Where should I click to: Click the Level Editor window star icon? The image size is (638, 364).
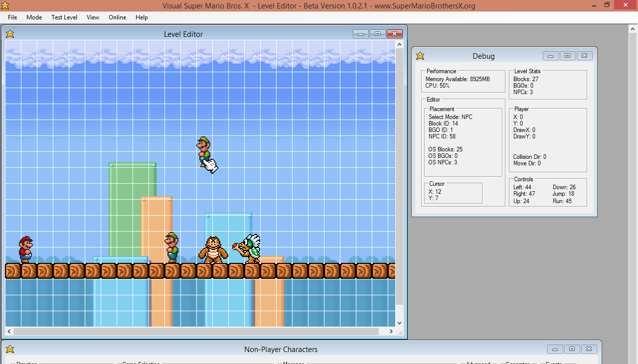(x=10, y=34)
